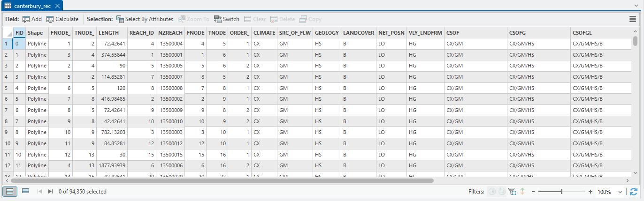Select the VLY_LNDFRM column header

tap(426, 33)
